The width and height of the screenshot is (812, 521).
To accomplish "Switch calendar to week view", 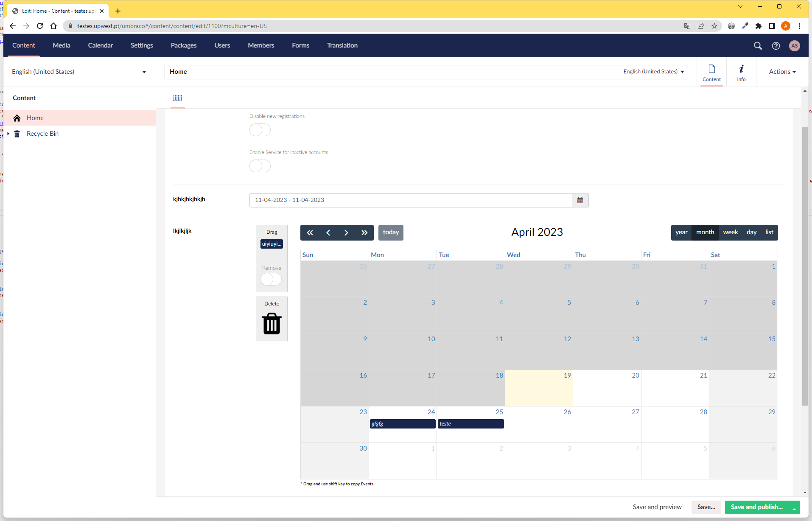I will click(730, 232).
